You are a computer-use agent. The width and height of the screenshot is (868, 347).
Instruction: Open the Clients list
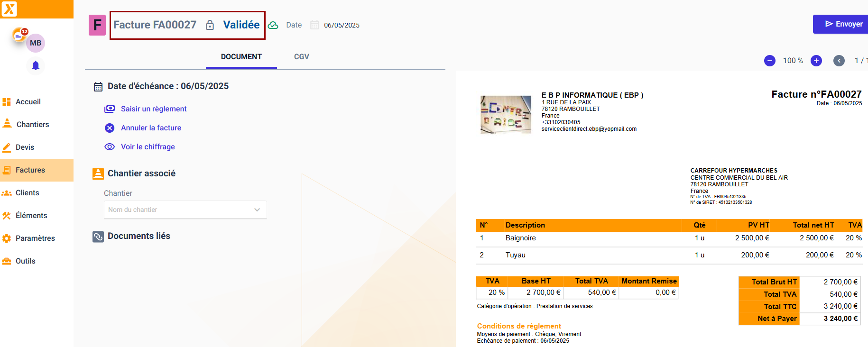[27, 193]
